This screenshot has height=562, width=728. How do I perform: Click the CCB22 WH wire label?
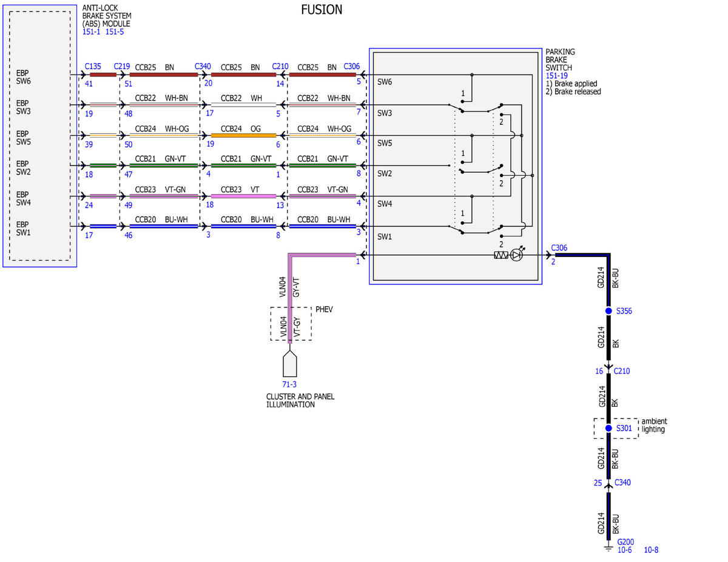[241, 98]
